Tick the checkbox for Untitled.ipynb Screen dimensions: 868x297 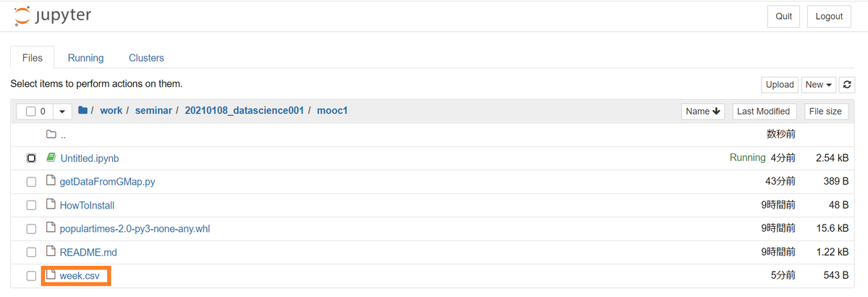coord(31,158)
